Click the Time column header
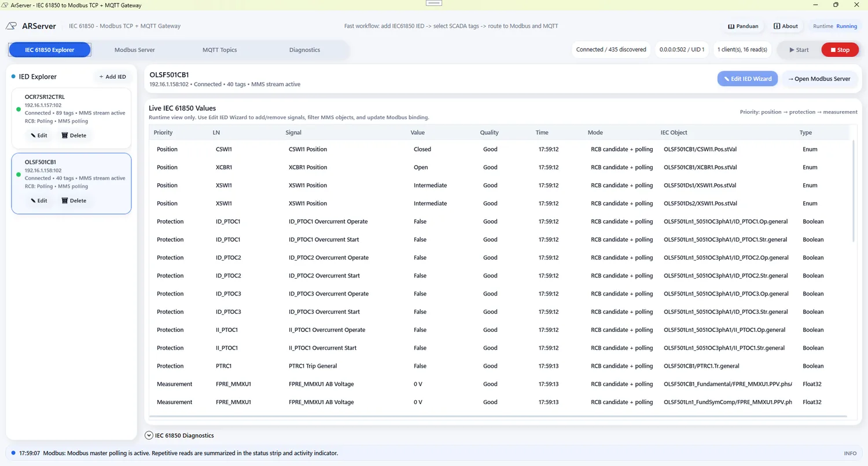The height and width of the screenshot is (466, 868). coord(542,132)
